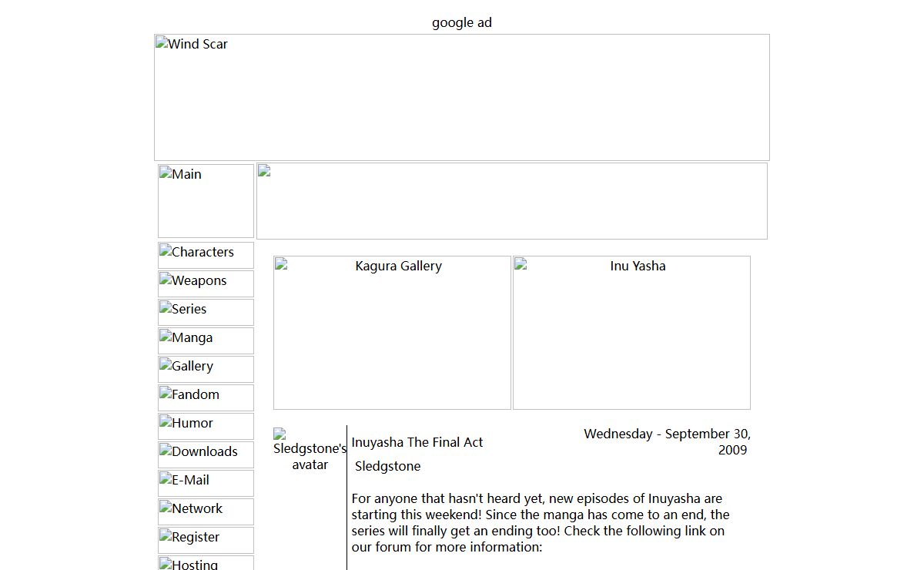Screen dimensions: 924x570
Task: Open the Inu Yasha featured image
Action: coord(631,333)
